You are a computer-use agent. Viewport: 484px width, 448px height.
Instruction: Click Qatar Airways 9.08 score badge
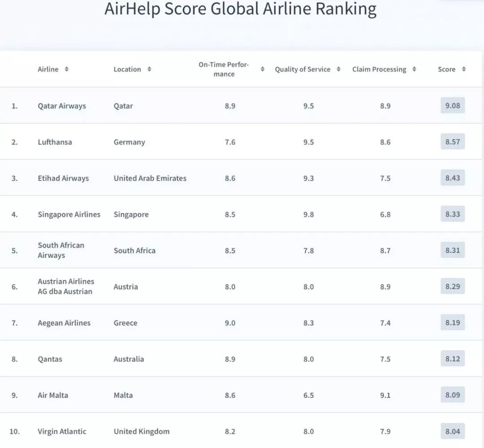pos(453,106)
